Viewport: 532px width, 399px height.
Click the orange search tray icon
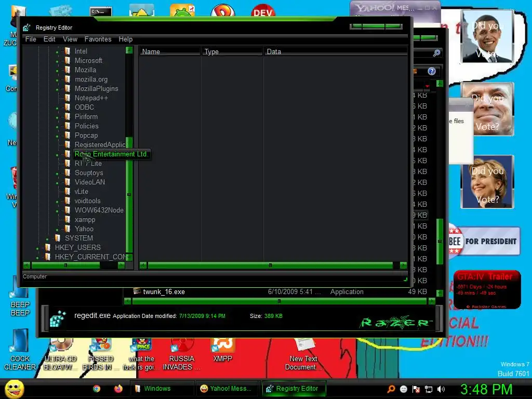click(391, 389)
